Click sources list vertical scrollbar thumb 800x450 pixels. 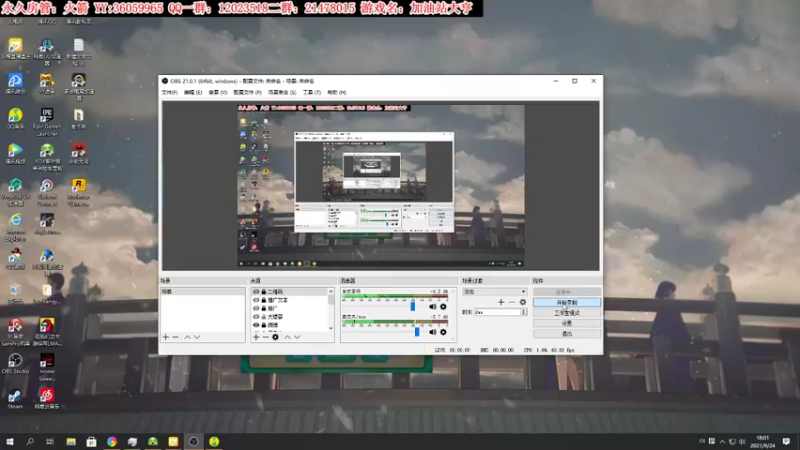point(331,299)
